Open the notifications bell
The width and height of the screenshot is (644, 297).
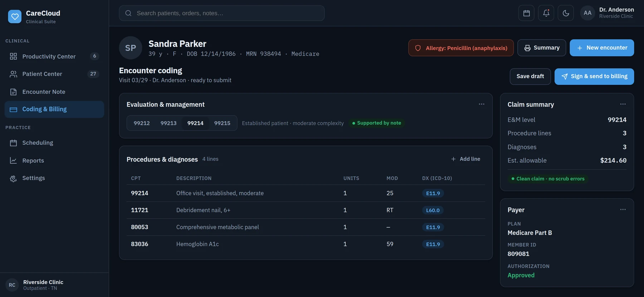(x=546, y=13)
